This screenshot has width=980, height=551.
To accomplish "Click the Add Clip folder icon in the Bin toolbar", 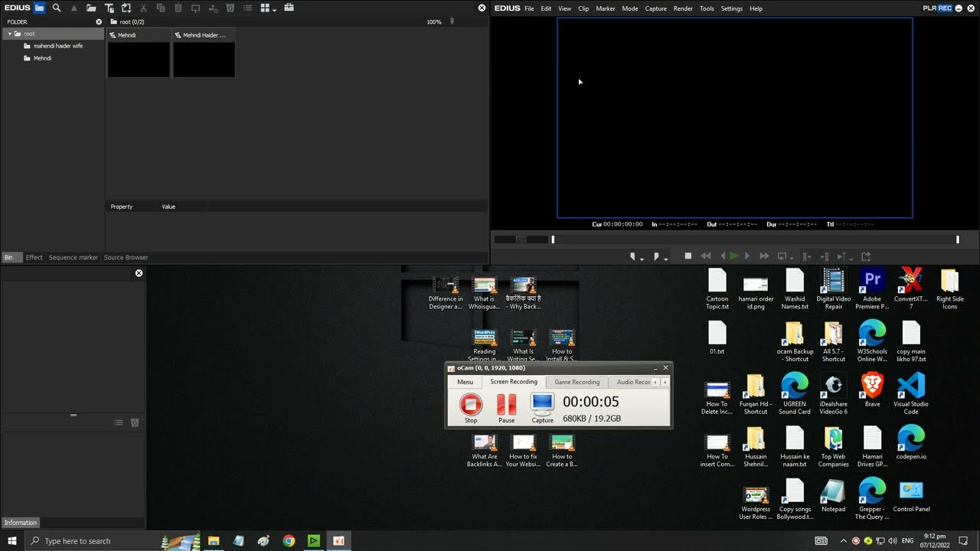I will coord(91,8).
